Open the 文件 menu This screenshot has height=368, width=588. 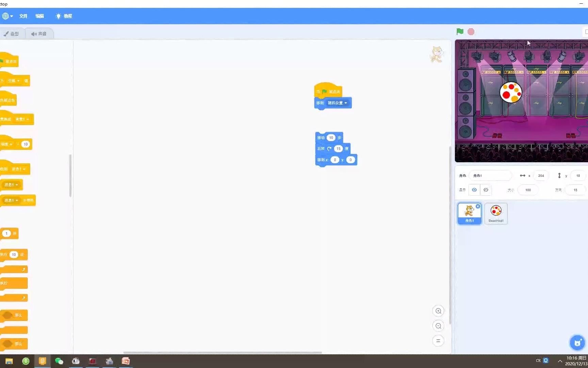tap(23, 16)
